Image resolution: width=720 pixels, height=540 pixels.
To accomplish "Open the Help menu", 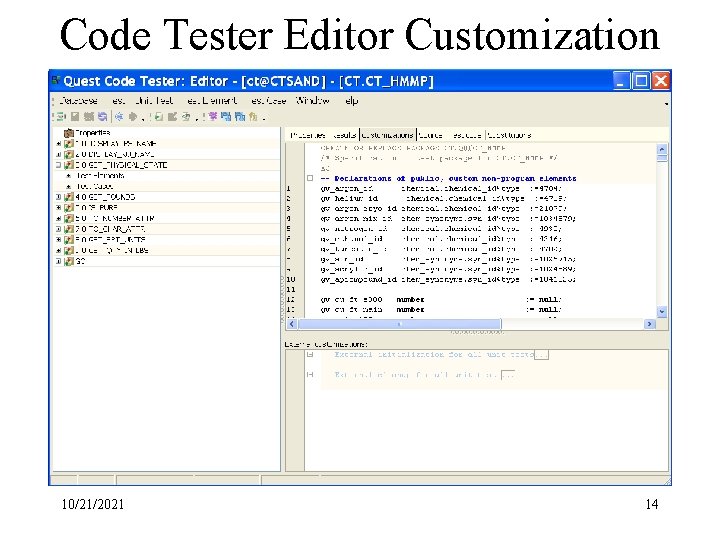I will pos(351,101).
